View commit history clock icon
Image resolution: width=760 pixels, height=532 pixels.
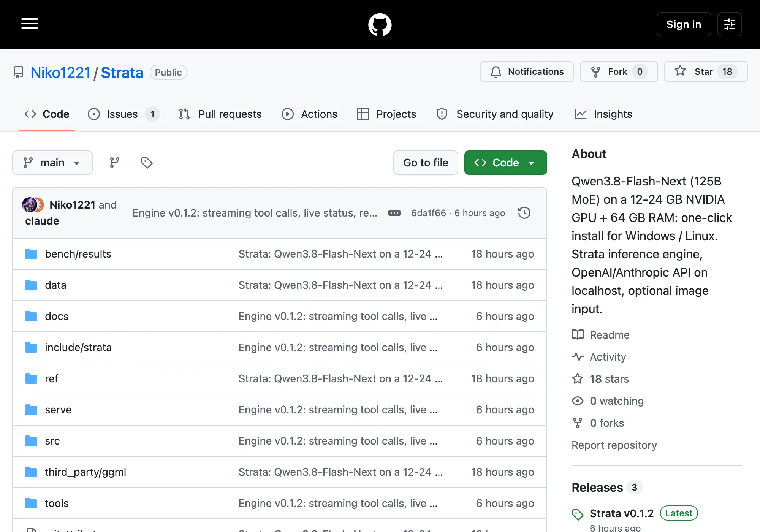pos(524,213)
